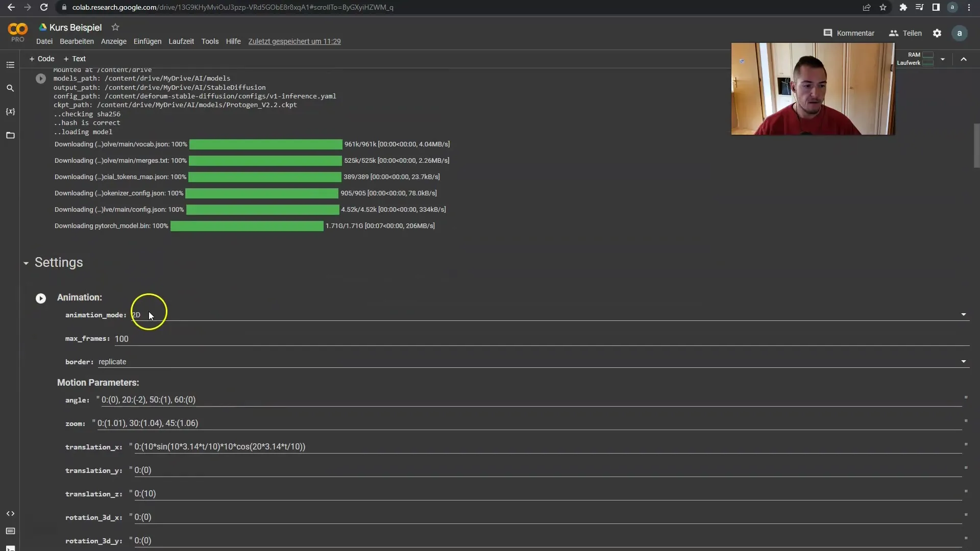Open the Hilfe menu
Viewport: 980px width, 551px height.
(233, 41)
